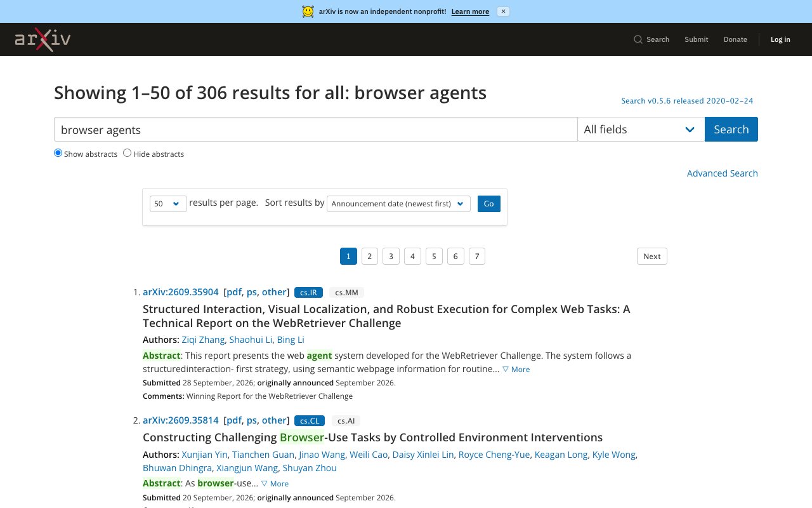The height and width of the screenshot is (508, 812).
Task: Go to results page 7
Action: 477,256
